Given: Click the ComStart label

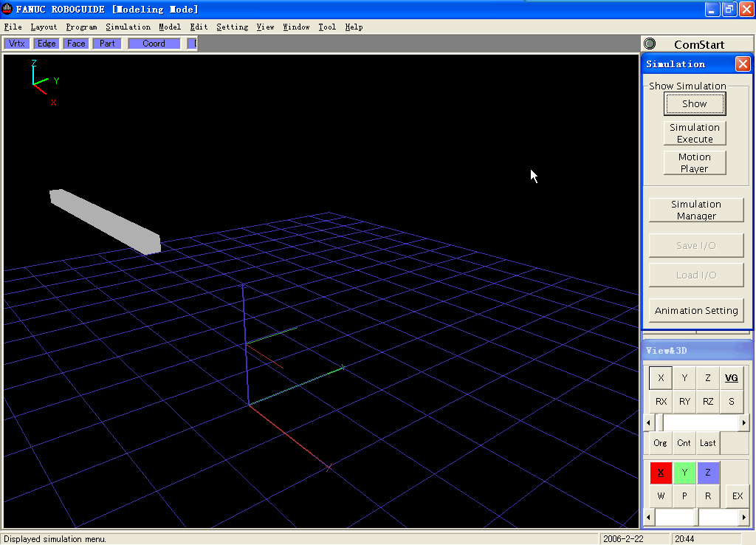Looking at the screenshot, I should pos(699,44).
